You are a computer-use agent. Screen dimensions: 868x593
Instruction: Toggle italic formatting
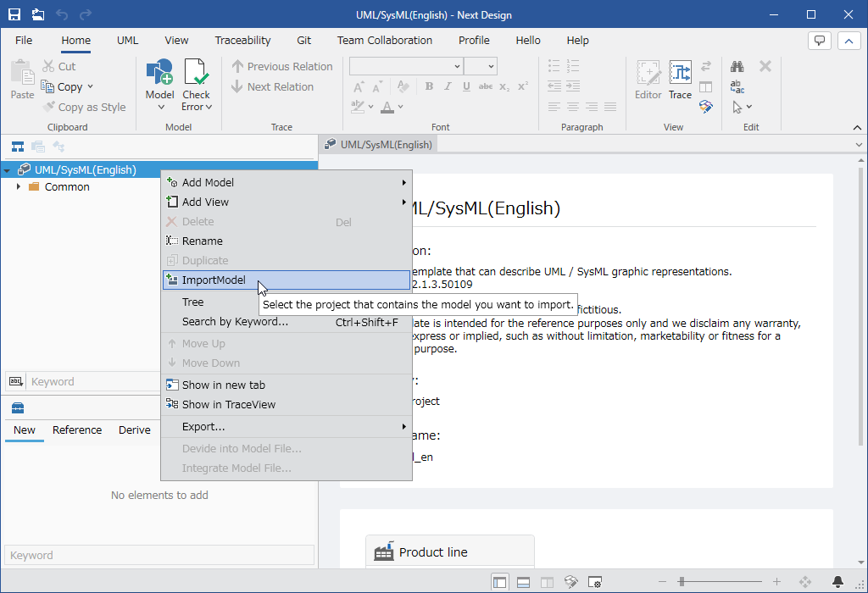click(448, 86)
